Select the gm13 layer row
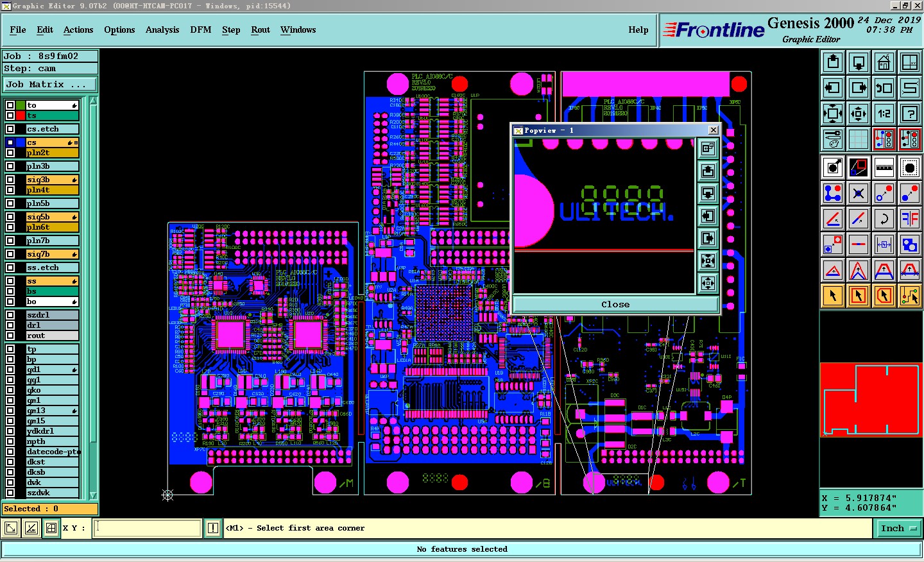Screen dimensions: 924x562 point(52,411)
